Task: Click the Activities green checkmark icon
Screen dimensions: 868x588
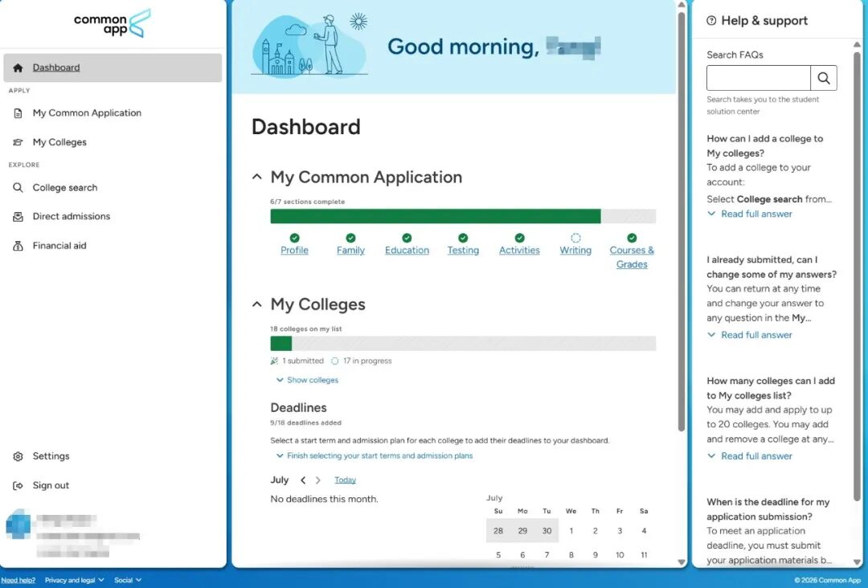Action: [x=519, y=238]
